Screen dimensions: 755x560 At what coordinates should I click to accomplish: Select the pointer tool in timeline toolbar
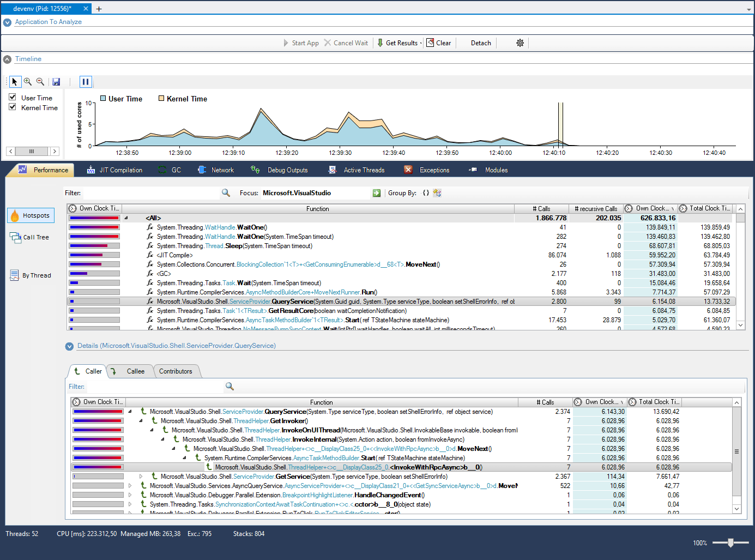point(15,82)
